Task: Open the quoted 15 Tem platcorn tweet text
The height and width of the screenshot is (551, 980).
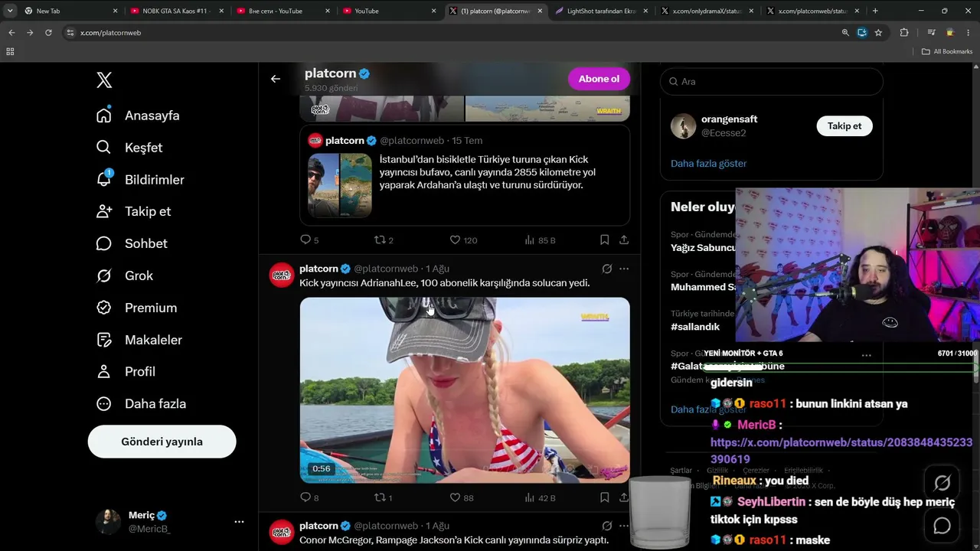Action: click(488, 172)
